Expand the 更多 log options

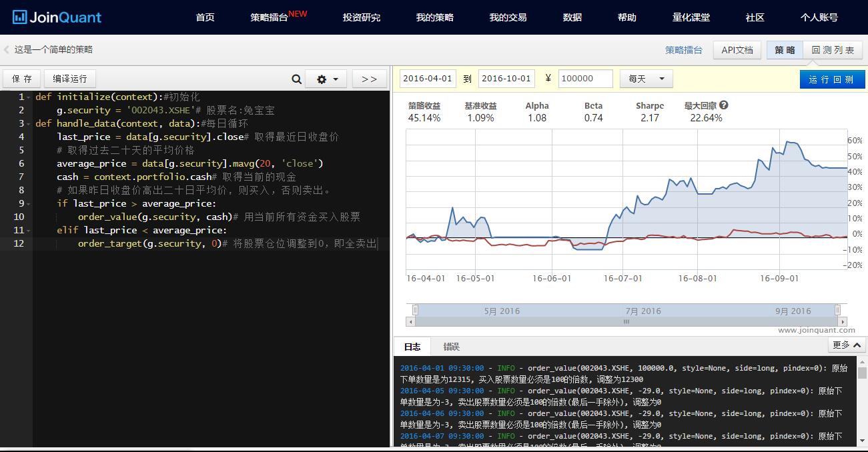pos(847,345)
